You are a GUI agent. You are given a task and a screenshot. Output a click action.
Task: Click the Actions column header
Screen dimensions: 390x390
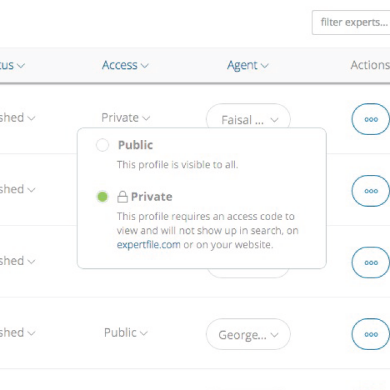370,65
